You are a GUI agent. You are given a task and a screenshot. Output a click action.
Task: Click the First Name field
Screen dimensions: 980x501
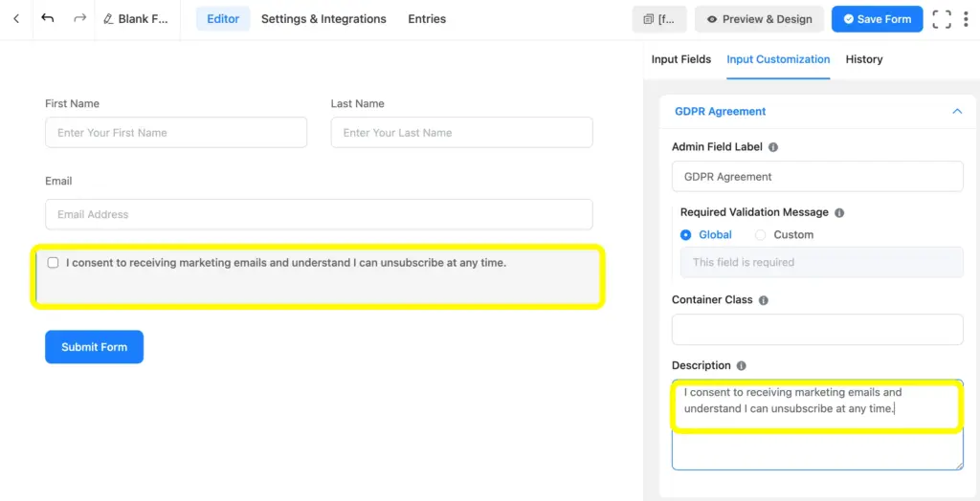click(176, 133)
